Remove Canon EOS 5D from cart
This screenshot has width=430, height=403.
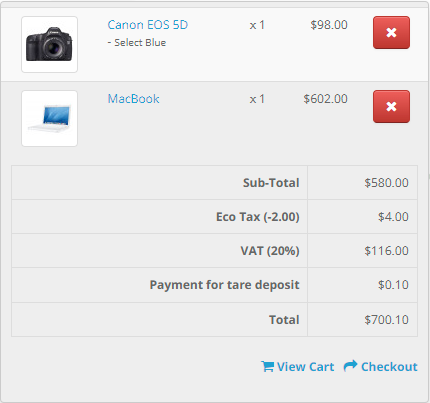tap(391, 33)
